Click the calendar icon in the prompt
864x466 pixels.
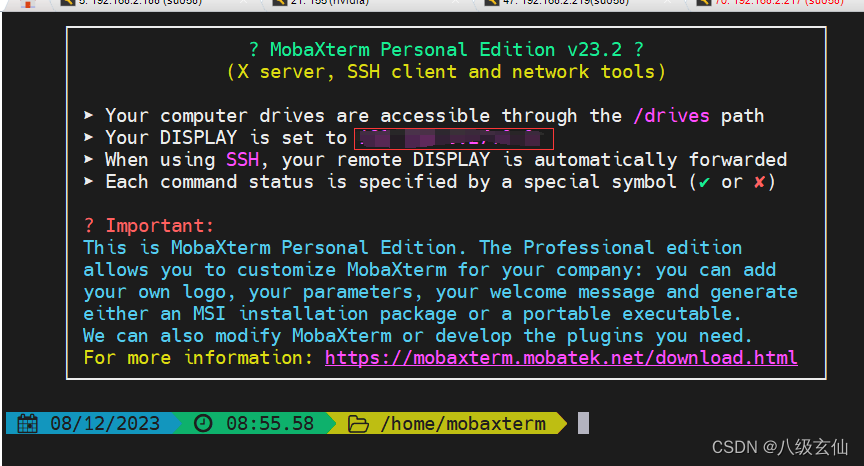point(28,424)
